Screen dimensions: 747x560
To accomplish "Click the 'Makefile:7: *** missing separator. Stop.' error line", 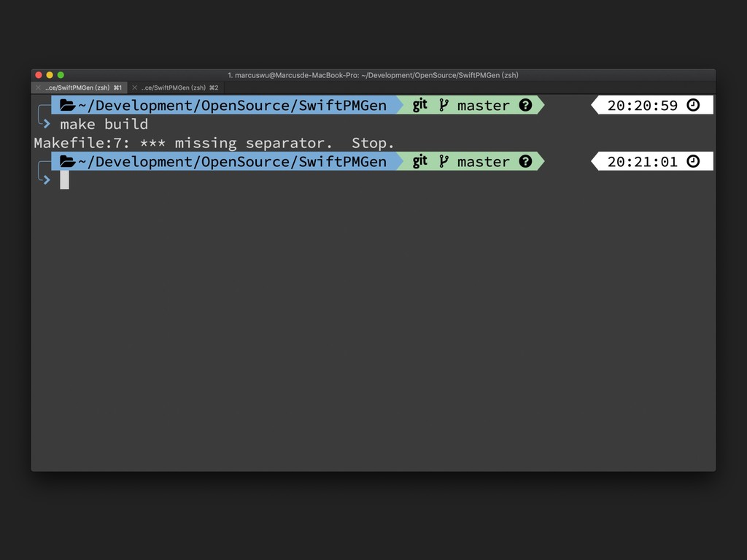I will pos(214,143).
